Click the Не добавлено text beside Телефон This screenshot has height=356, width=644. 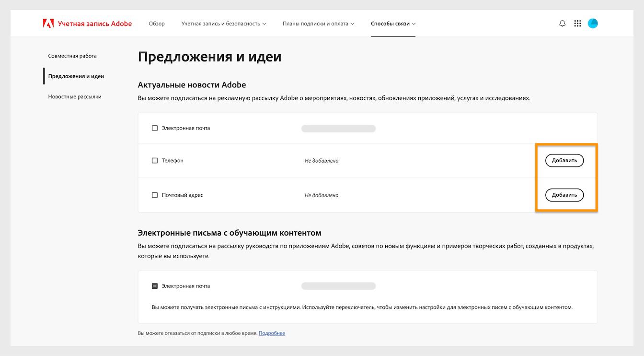pos(322,161)
